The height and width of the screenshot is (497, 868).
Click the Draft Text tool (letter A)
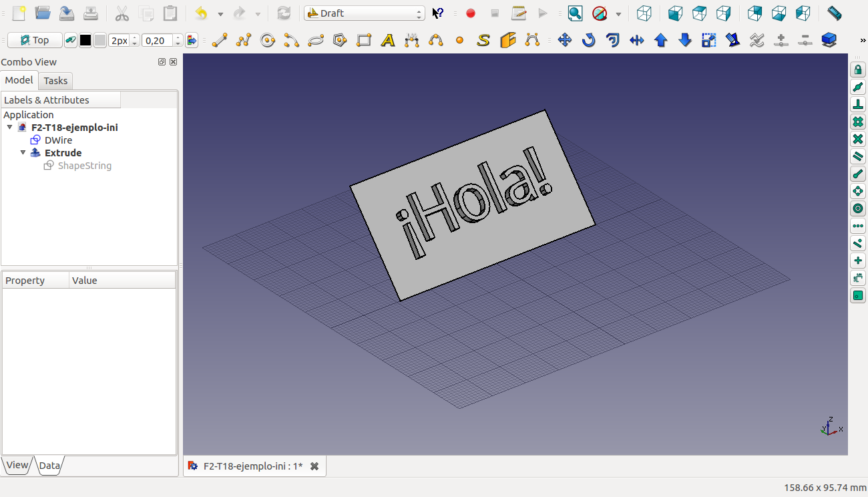pos(387,41)
